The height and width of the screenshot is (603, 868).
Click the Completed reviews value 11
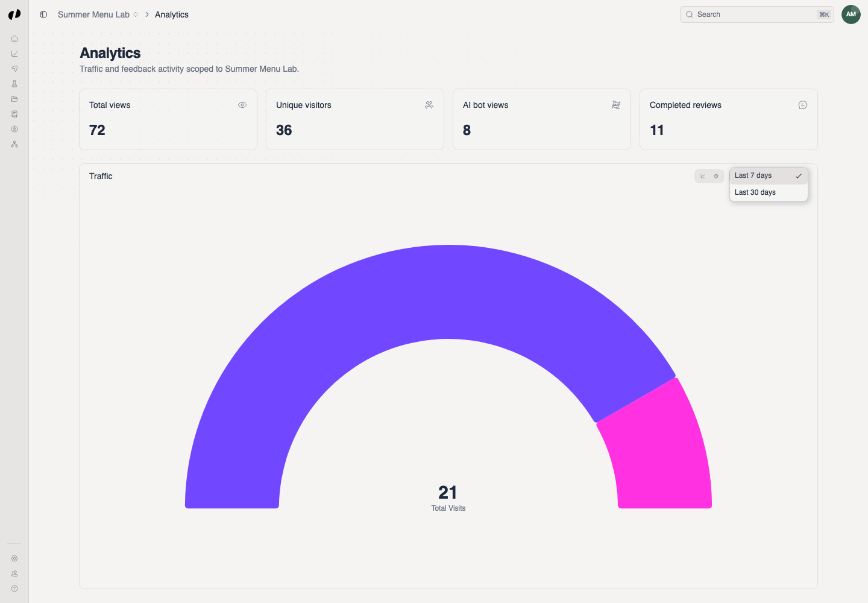pos(657,130)
